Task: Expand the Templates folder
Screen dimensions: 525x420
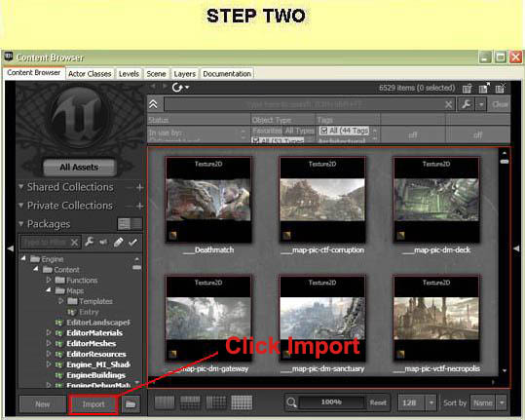Action: [x=61, y=301]
